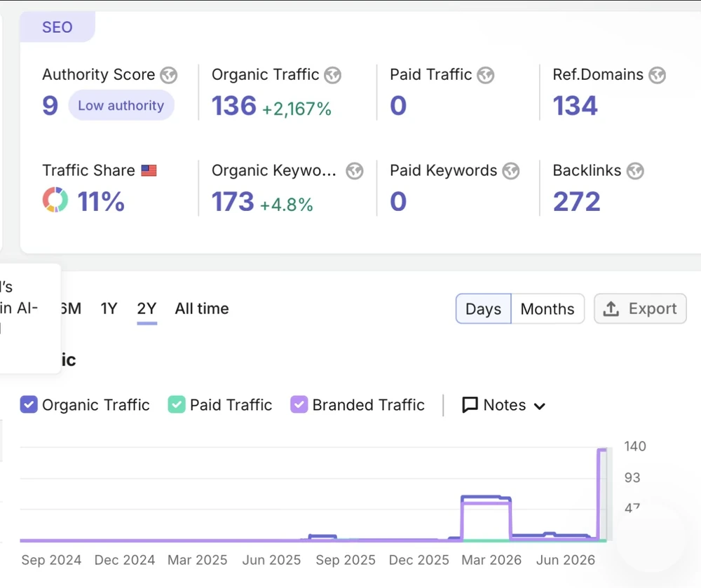
Task: Click the Paid Keywords value 0
Action: 398,202
